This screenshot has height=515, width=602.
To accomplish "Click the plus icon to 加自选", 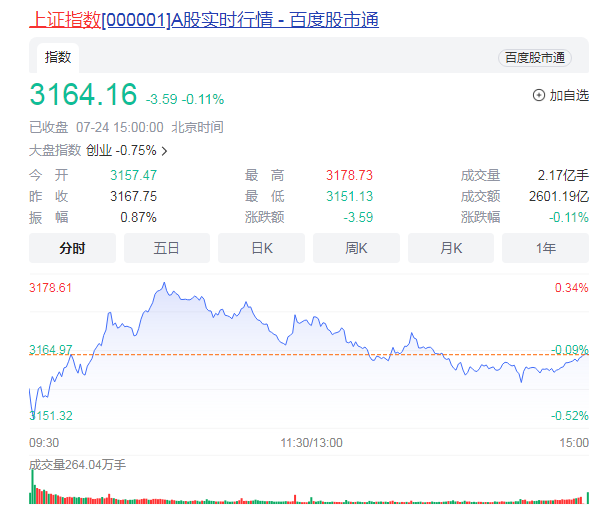I will point(539,95).
